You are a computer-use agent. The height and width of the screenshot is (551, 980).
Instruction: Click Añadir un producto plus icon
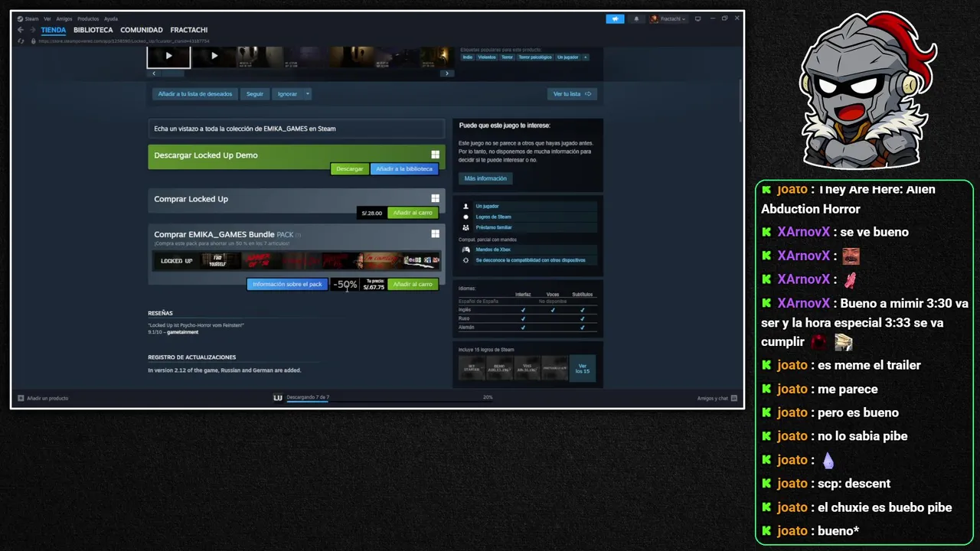click(x=21, y=398)
